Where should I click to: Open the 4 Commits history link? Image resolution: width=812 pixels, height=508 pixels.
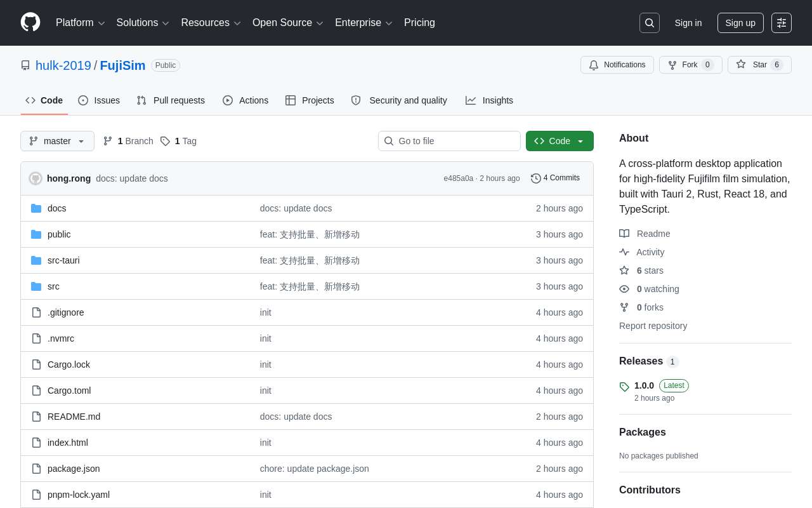coord(555,178)
